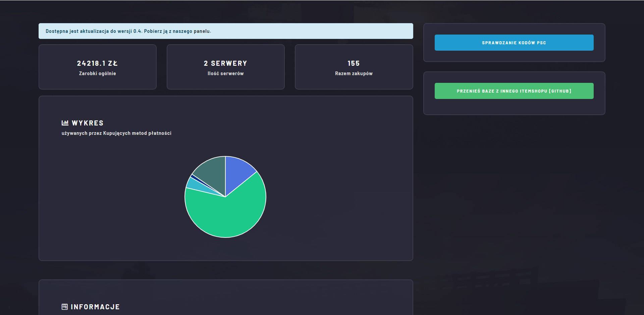Image resolution: width=644 pixels, height=315 pixels.
Task: Click the payment methods chart subtitle
Action: coord(116,133)
